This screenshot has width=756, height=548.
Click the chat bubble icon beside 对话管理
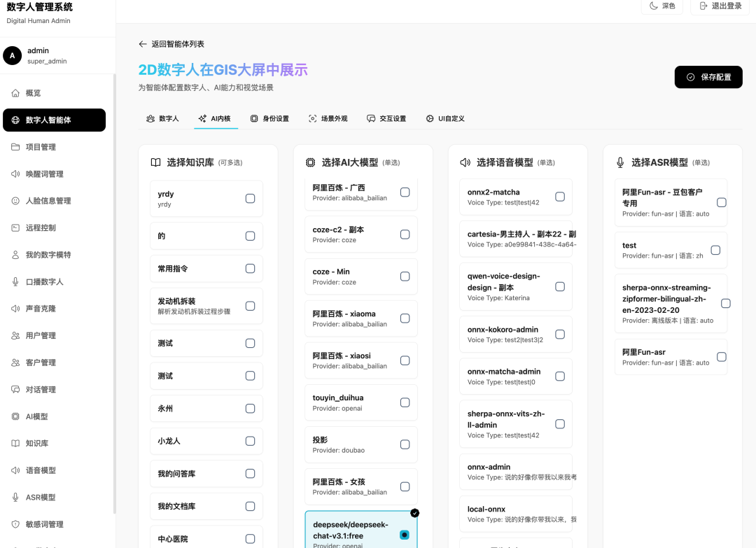pos(15,389)
